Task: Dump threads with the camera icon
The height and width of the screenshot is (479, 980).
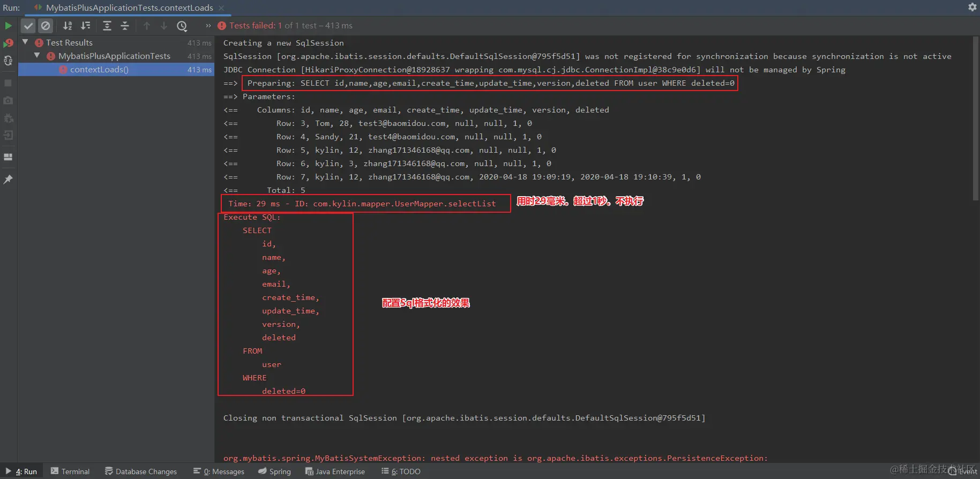Action: point(8,101)
